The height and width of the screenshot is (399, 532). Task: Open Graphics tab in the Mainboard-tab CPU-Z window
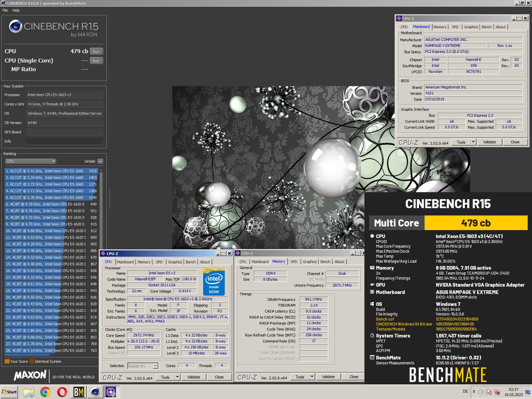[x=471, y=27]
